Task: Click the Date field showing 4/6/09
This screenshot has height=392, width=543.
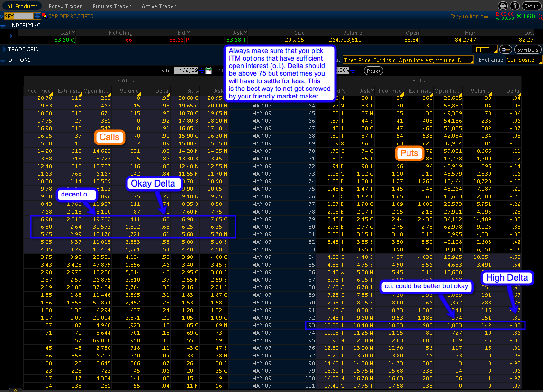Action: pos(185,71)
